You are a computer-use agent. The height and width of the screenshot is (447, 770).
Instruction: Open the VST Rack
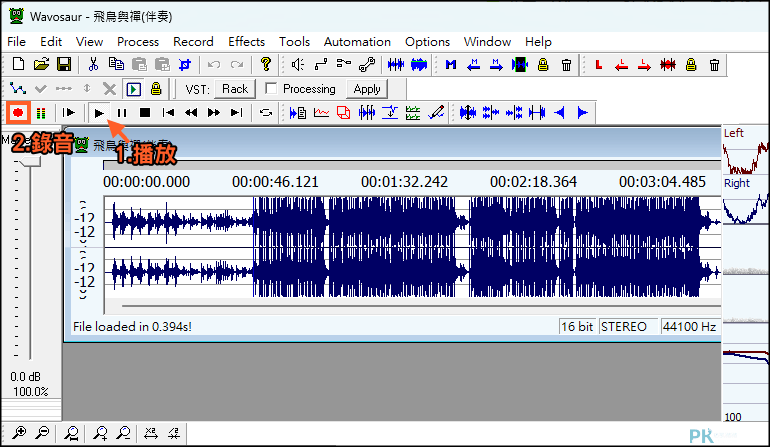(235, 89)
